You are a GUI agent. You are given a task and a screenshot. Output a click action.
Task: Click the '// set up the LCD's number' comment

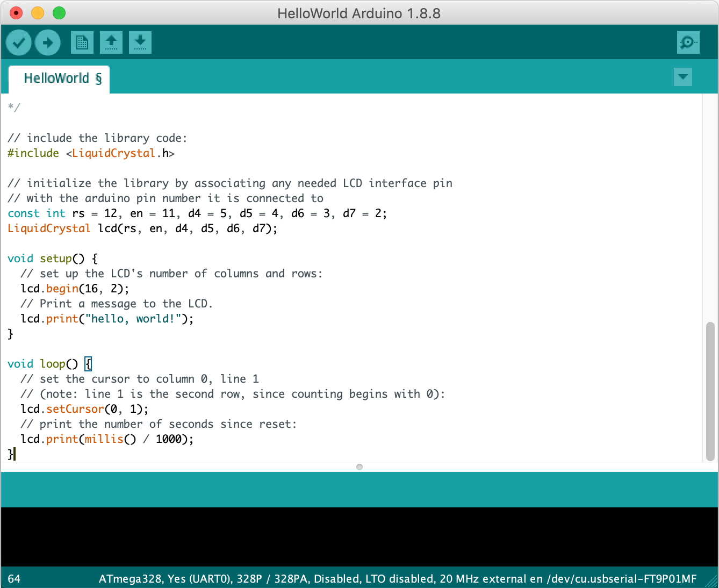(x=171, y=274)
